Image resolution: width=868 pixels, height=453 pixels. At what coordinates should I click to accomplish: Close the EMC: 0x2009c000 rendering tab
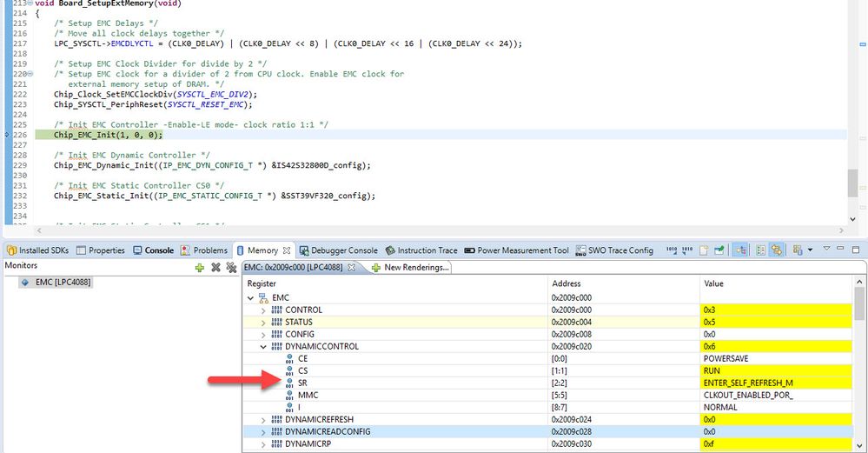point(351,268)
